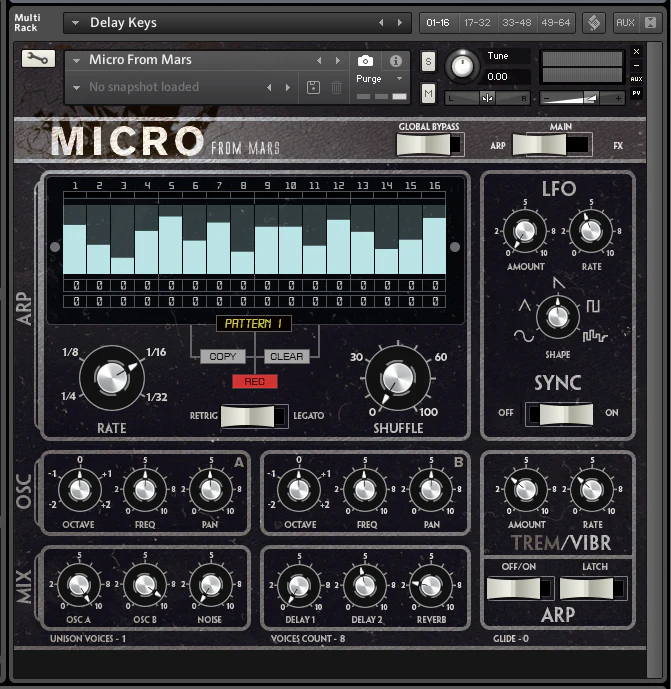Switch to the 33-48 page tab

516,22
